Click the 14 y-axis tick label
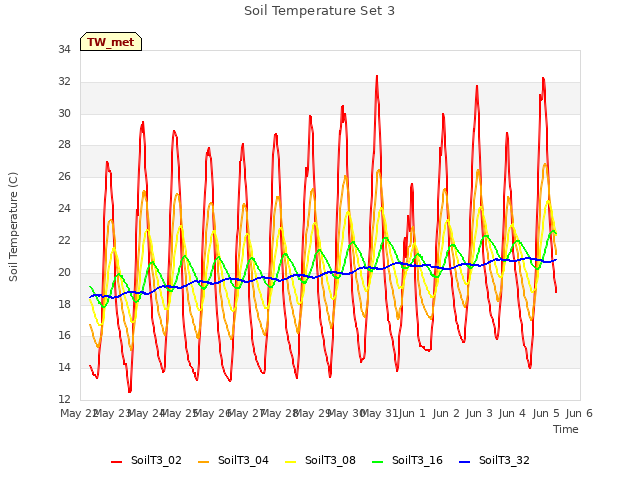This screenshot has width=640, height=480. point(64,367)
